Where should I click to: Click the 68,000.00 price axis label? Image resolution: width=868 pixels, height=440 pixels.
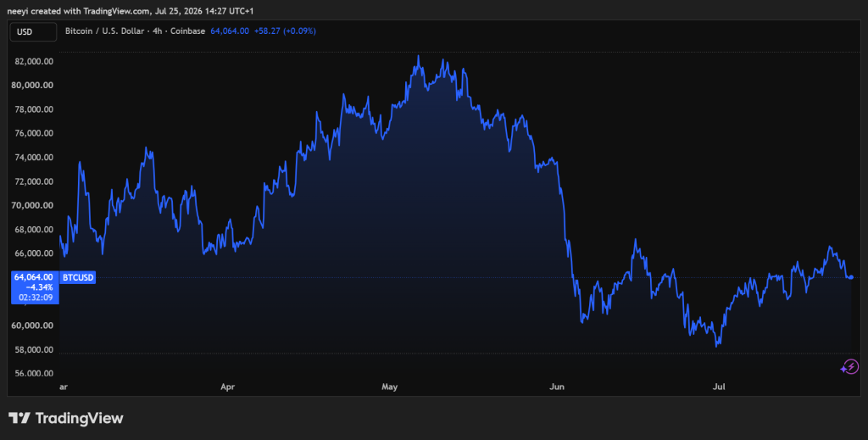click(34, 230)
